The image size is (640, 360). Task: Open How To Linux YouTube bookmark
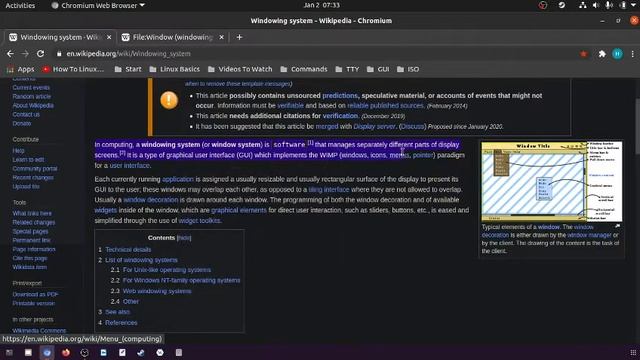click(x=73, y=69)
